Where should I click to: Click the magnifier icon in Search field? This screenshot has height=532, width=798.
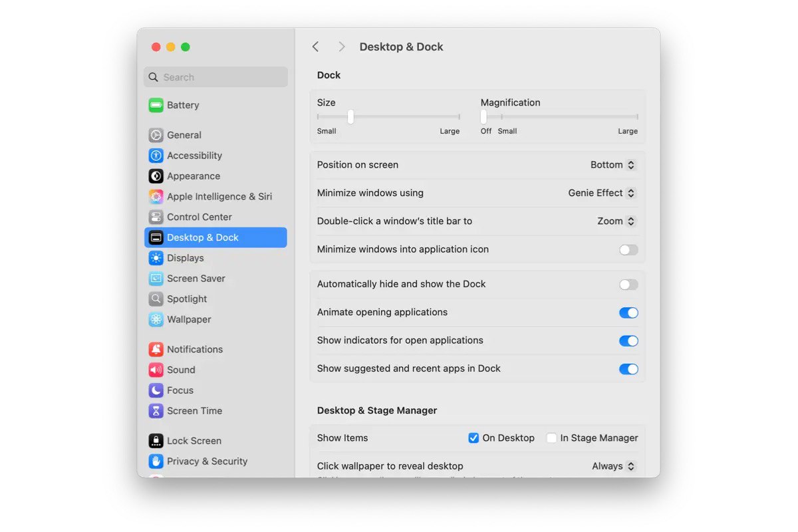154,77
